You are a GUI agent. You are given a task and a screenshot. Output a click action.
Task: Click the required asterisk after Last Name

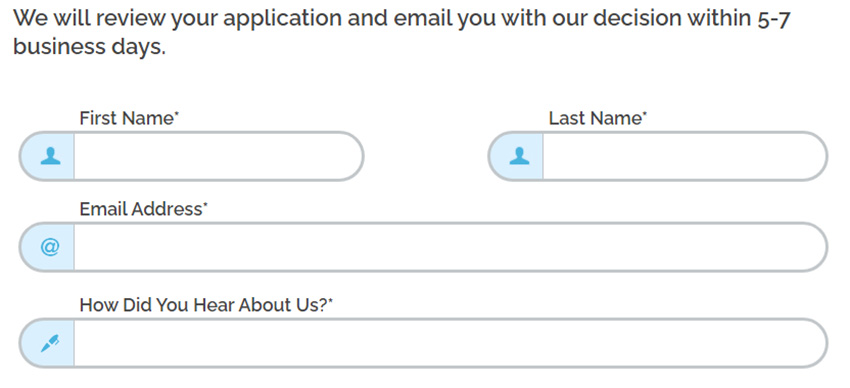pos(645,114)
